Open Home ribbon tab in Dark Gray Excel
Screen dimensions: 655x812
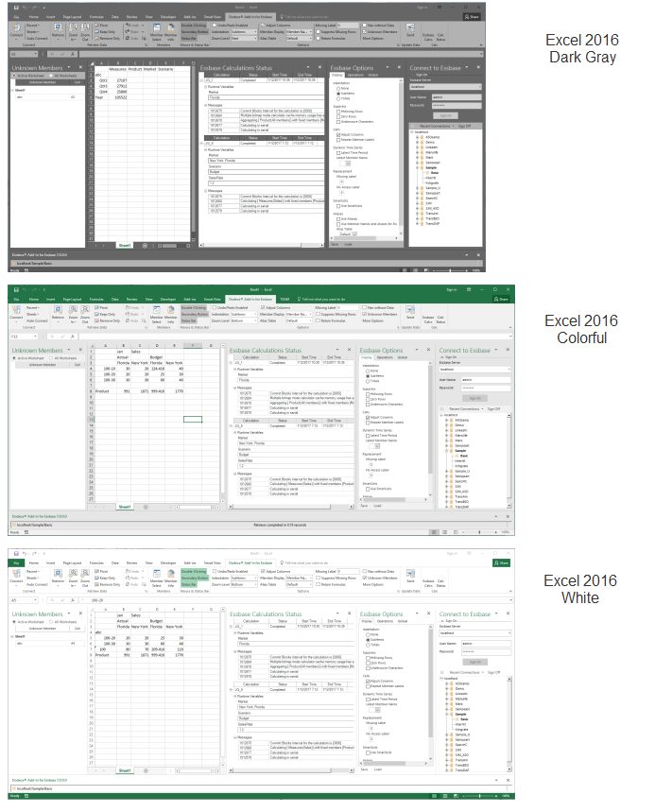pyautogui.click(x=34, y=17)
